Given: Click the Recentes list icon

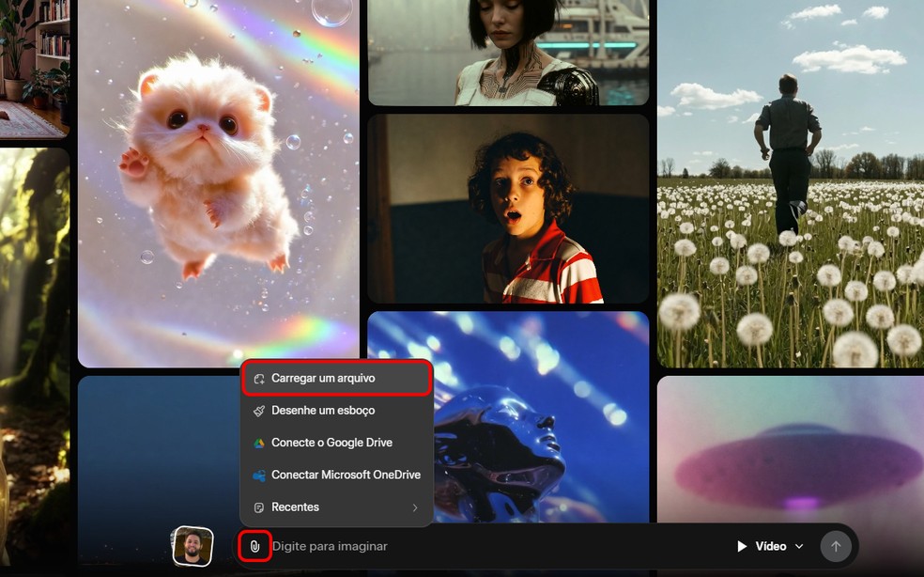Looking at the screenshot, I should click(258, 507).
